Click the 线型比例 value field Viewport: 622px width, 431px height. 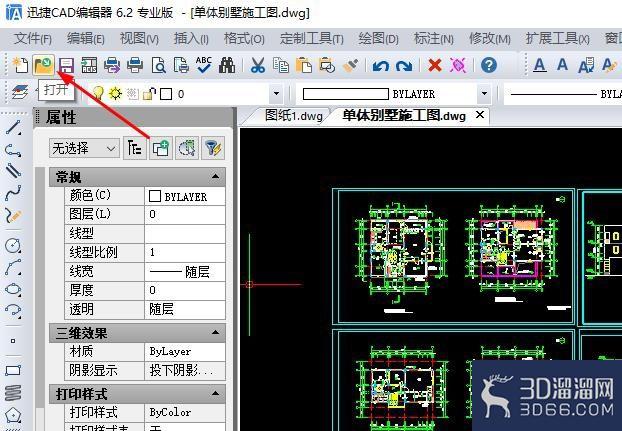[185, 252]
